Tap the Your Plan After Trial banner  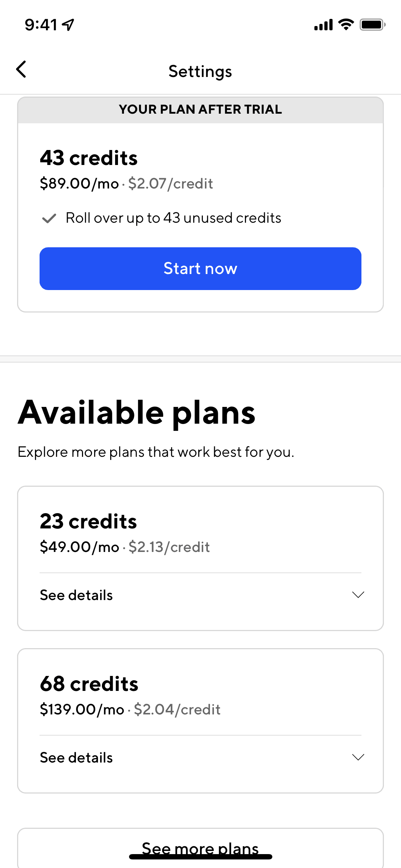(x=200, y=109)
